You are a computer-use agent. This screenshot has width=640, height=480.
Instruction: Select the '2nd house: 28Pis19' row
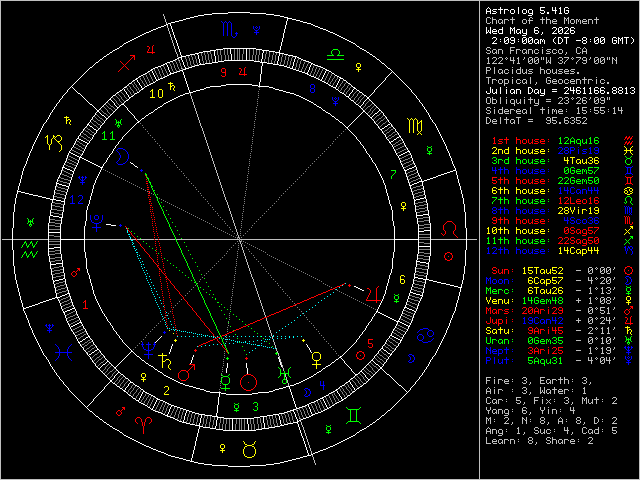point(545,151)
